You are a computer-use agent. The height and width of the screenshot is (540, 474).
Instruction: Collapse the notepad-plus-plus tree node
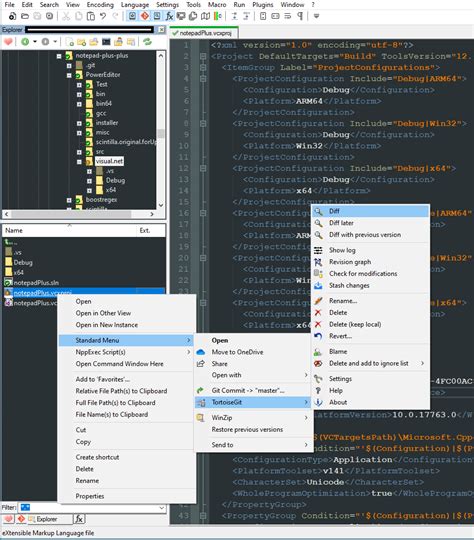coord(59,56)
